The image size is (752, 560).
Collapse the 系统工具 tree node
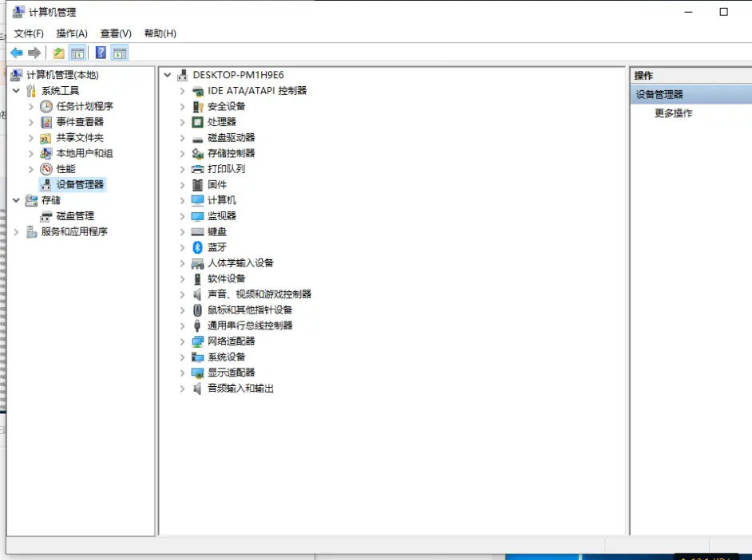click(x=16, y=90)
